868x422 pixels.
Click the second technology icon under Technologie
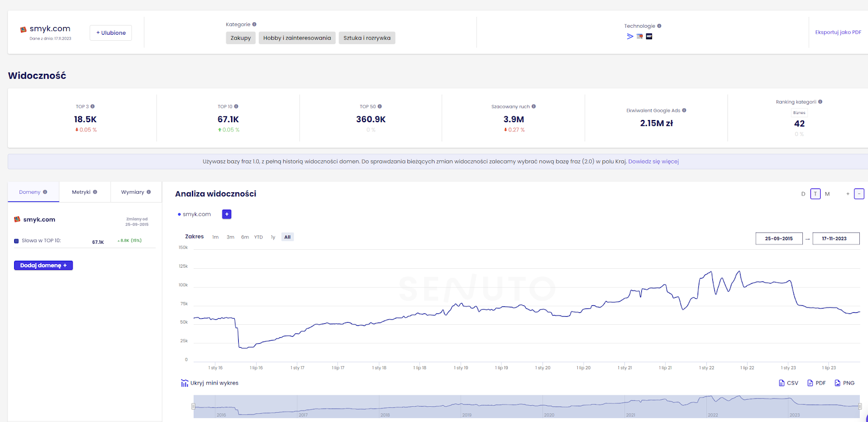[640, 36]
